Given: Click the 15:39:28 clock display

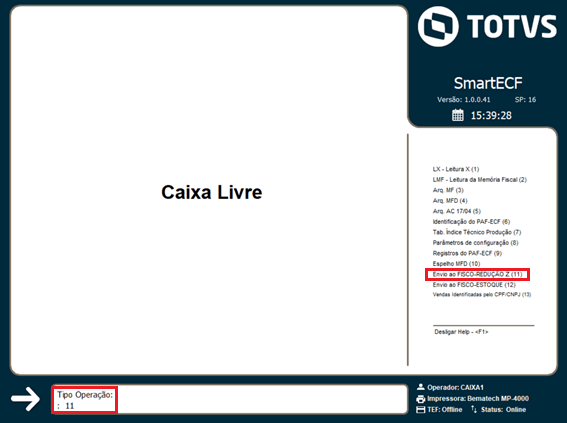Looking at the screenshot, I should [x=491, y=115].
